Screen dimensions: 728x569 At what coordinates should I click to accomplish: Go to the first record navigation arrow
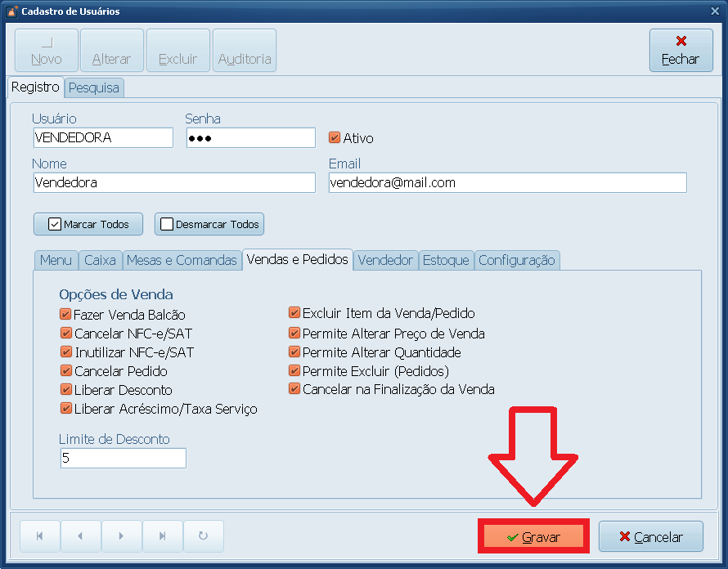(40, 536)
